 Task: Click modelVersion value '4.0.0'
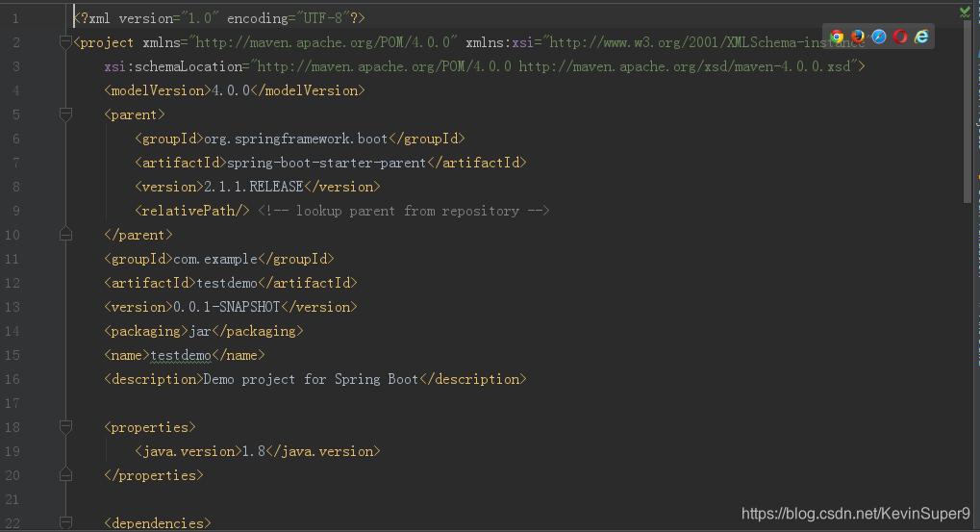point(231,90)
